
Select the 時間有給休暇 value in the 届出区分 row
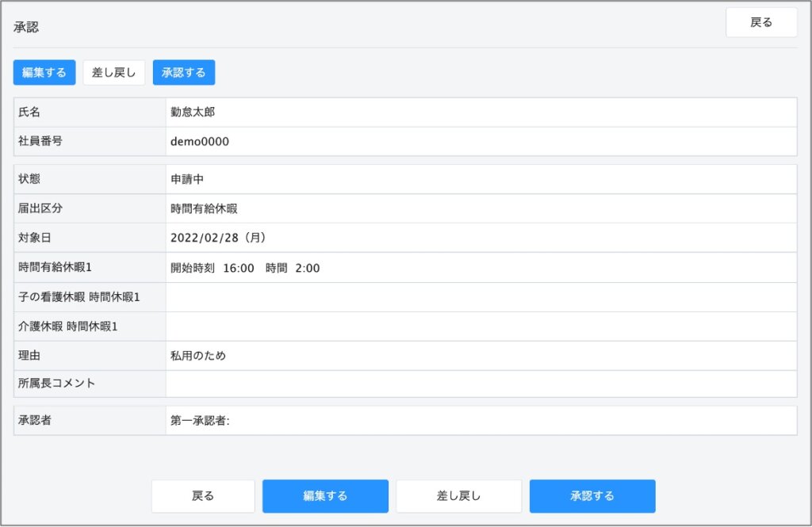point(204,208)
